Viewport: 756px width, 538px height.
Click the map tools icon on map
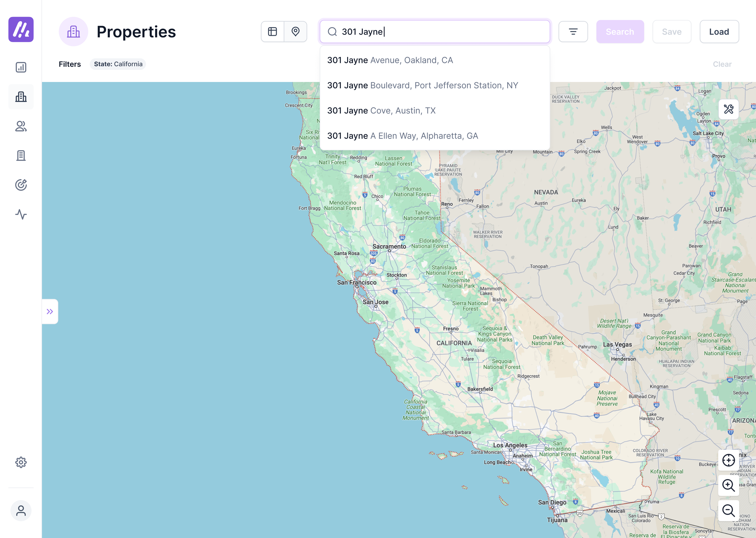(x=728, y=109)
